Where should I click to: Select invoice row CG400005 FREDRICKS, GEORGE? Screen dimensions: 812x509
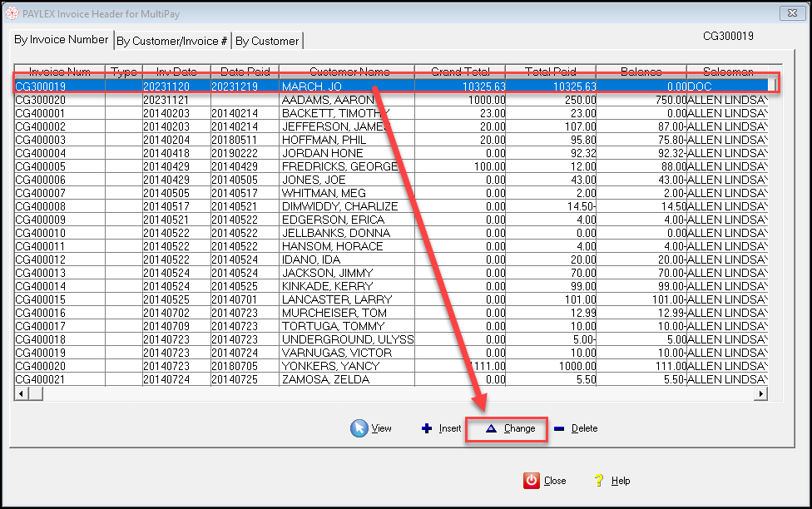tap(391, 166)
